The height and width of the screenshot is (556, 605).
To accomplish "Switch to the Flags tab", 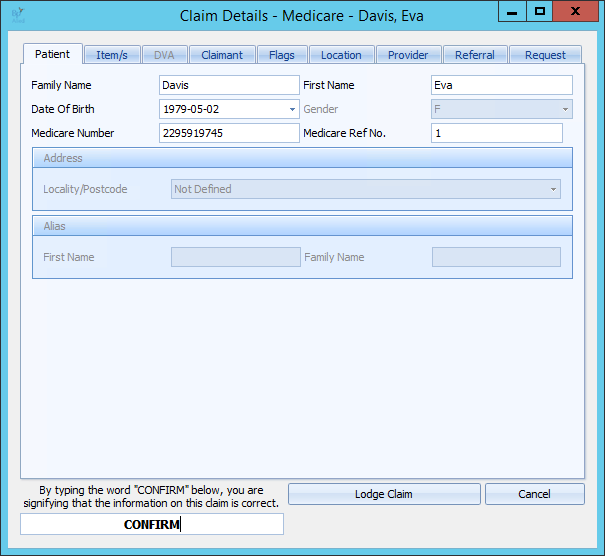I will click(x=282, y=55).
